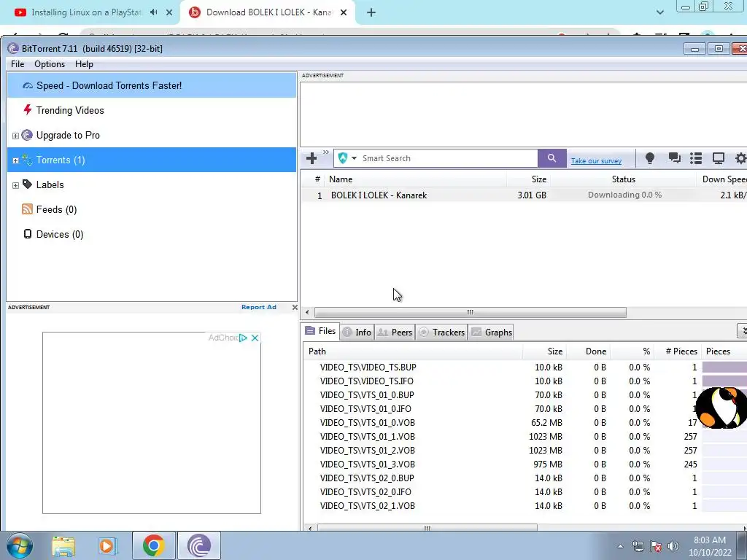Open the search provider dropdown arrow
Screen dimensions: 747x560
click(354, 158)
